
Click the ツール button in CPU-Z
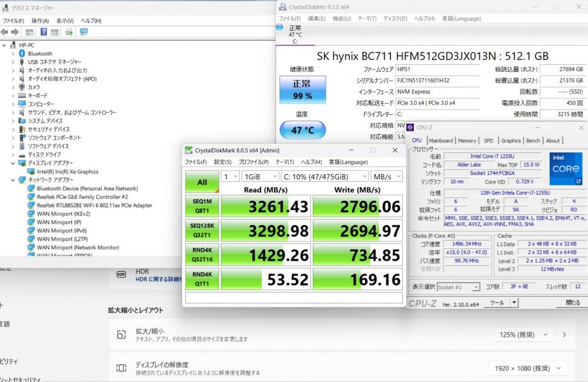(497, 303)
